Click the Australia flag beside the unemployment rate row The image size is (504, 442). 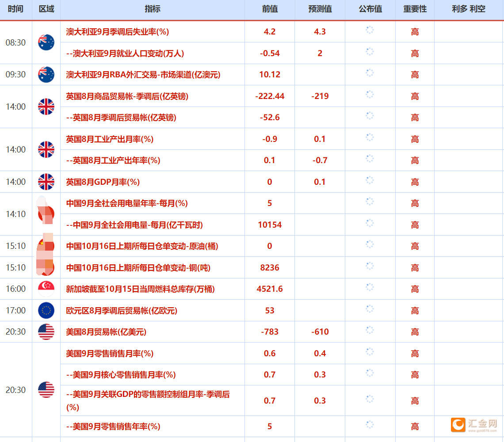pos(46,42)
